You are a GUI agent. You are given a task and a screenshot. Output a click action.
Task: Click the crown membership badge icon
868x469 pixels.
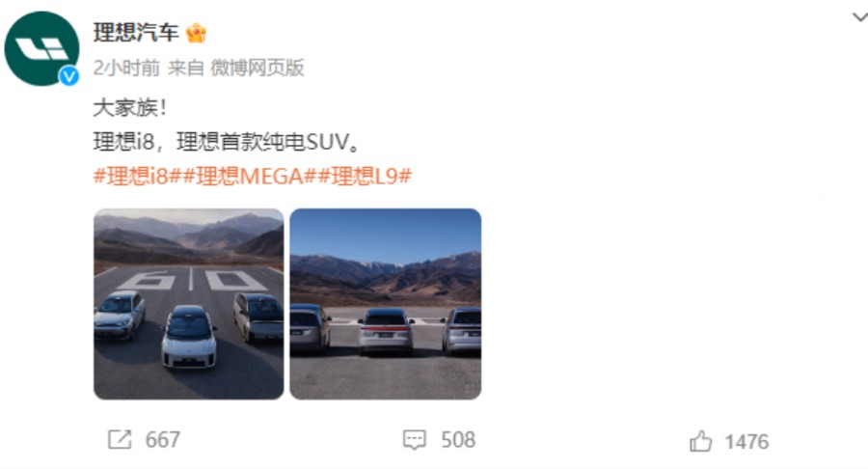tap(196, 33)
